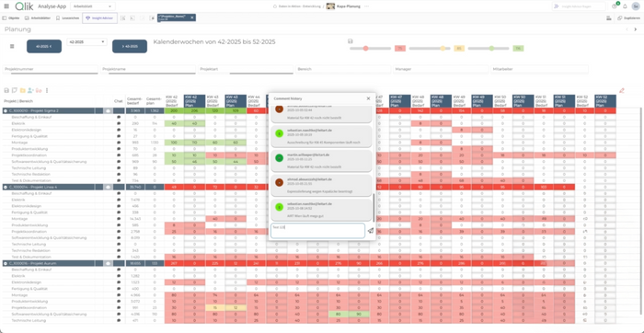The image size is (644, 333).
Task: Open the Planung sheet hamburger menu
Action: pyautogui.click(x=12, y=46)
